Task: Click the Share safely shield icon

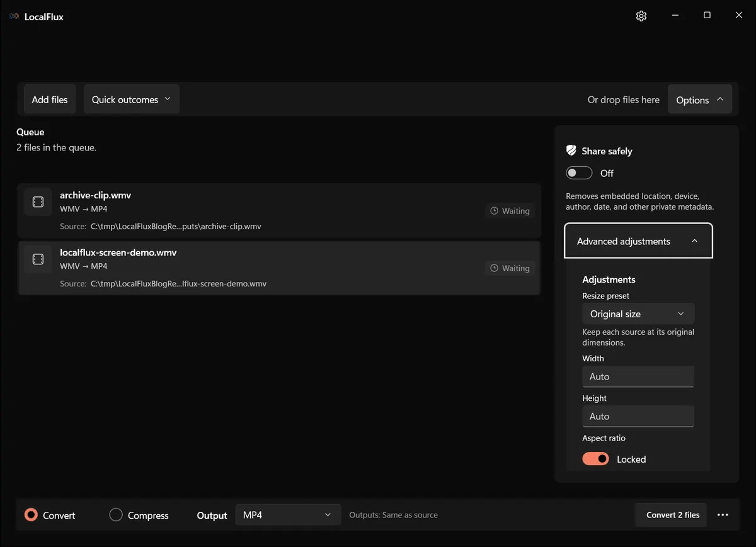Action: point(571,150)
